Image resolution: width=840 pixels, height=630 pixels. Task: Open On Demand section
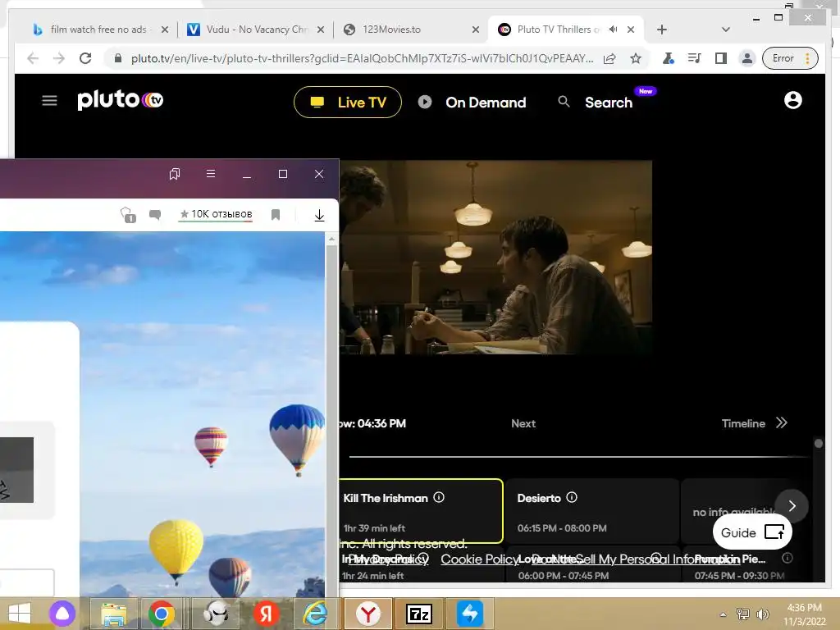tap(472, 103)
